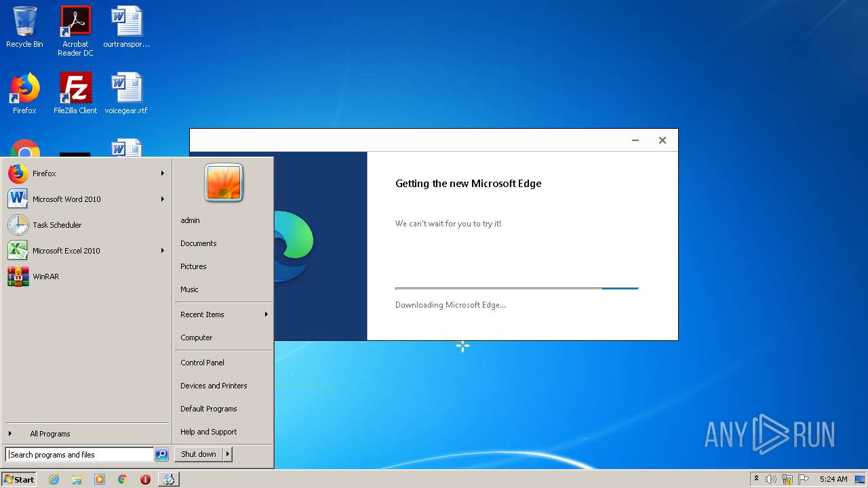This screenshot has width=868, height=488.
Task: Select the Recycle Bin desktop icon
Action: (x=24, y=27)
